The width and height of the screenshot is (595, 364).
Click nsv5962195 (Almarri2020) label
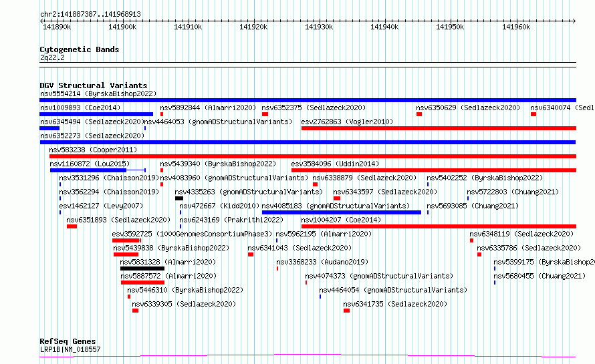coord(324,234)
